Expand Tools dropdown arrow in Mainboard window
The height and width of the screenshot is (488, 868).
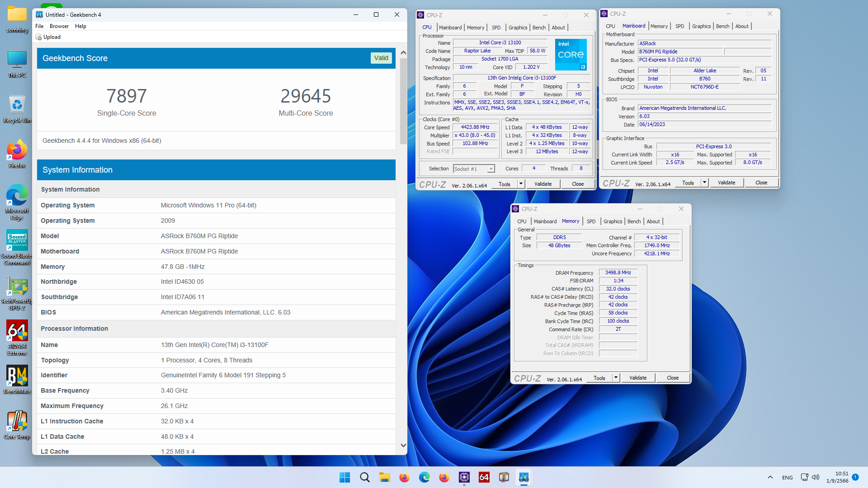pos(704,183)
